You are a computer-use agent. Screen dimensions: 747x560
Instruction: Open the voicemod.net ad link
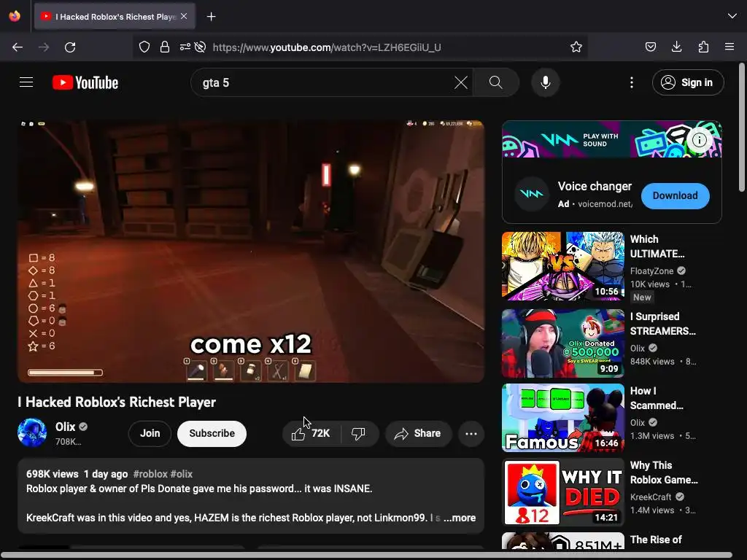pyautogui.click(x=605, y=204)
